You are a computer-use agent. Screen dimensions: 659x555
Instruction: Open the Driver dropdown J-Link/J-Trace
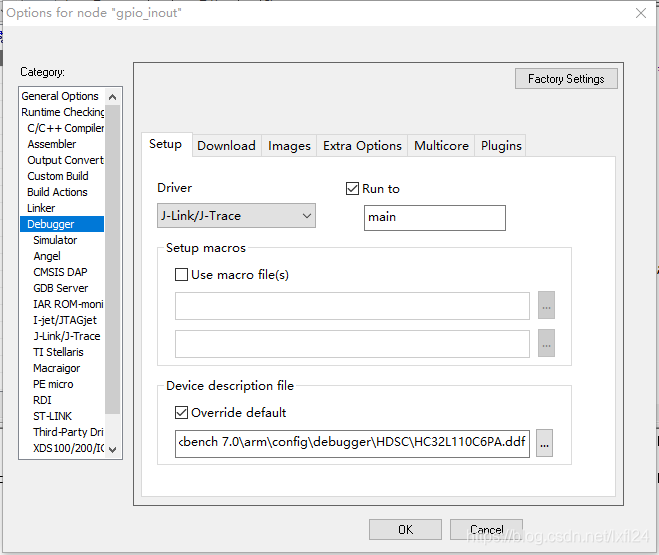(236, 216)
